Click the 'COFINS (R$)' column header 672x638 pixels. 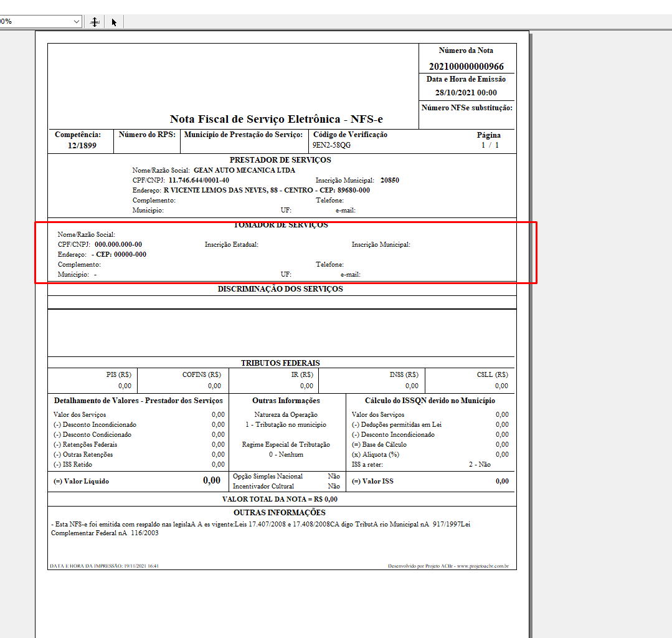click(x=202, y=374)
